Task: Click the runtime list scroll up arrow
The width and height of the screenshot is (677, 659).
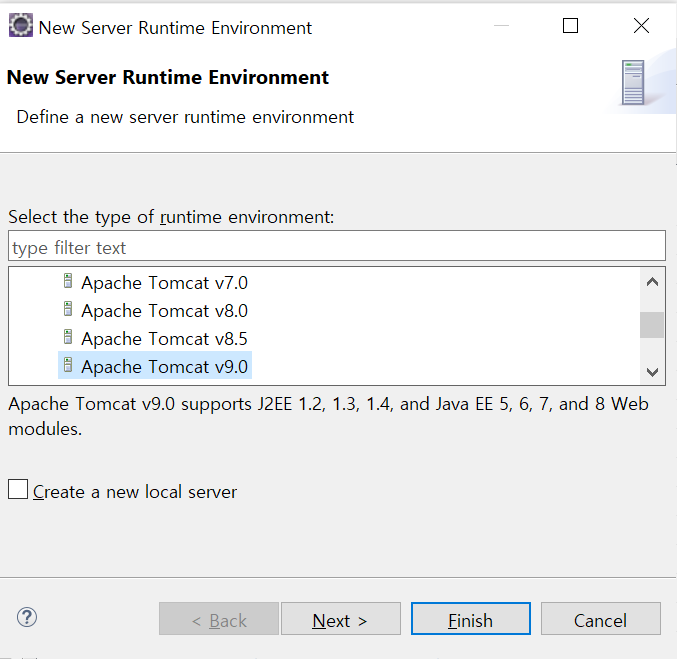Action: [x=652, y=282]
